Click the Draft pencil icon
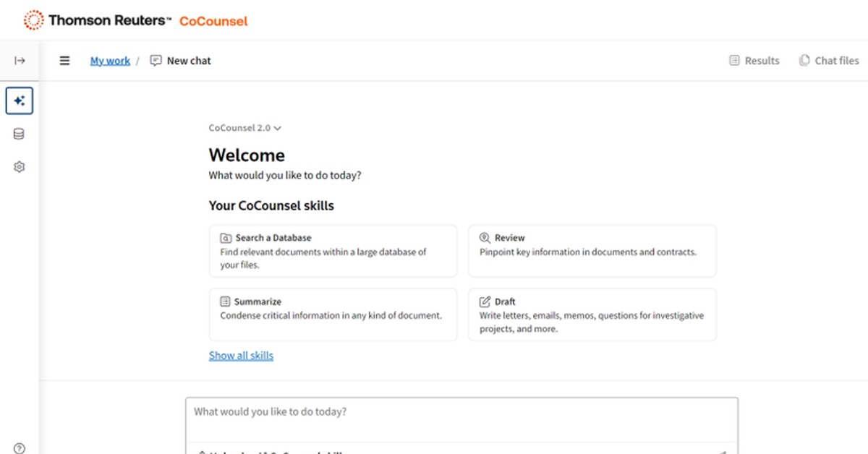 point(485,301)
